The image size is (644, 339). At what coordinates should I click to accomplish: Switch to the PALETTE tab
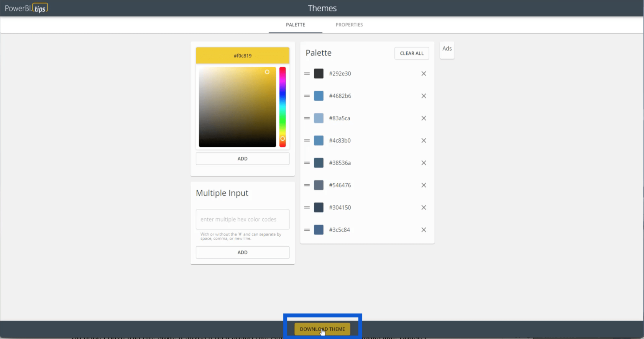(296, 25)
